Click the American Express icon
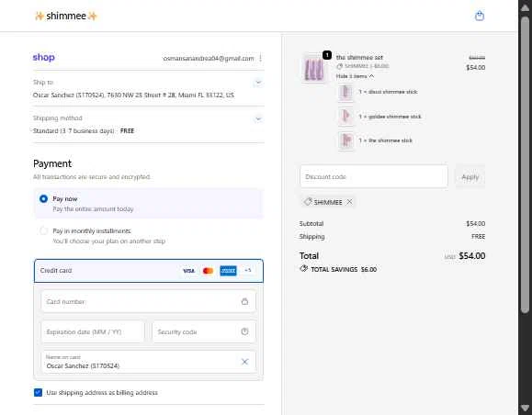This screenshot has width=532, height=415. pyautogui.click(x=228, y=271)
